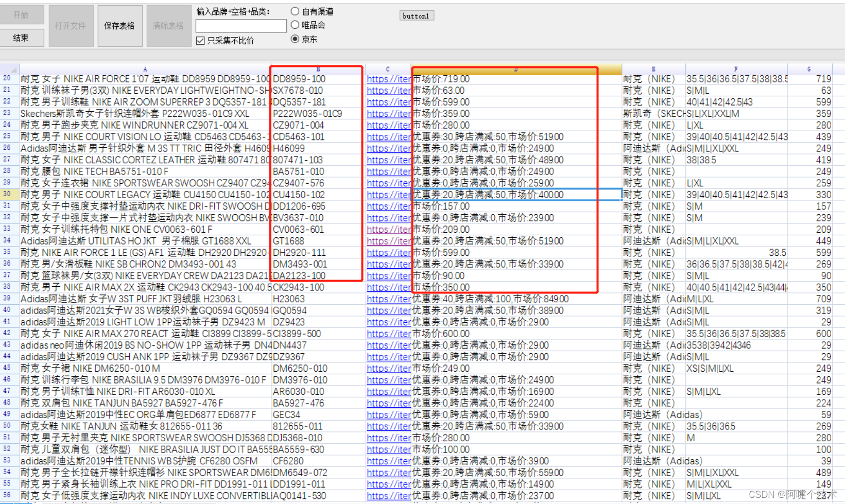Click the 开始 button
This screenshot has width=845, height=504.
pos(22,15)
